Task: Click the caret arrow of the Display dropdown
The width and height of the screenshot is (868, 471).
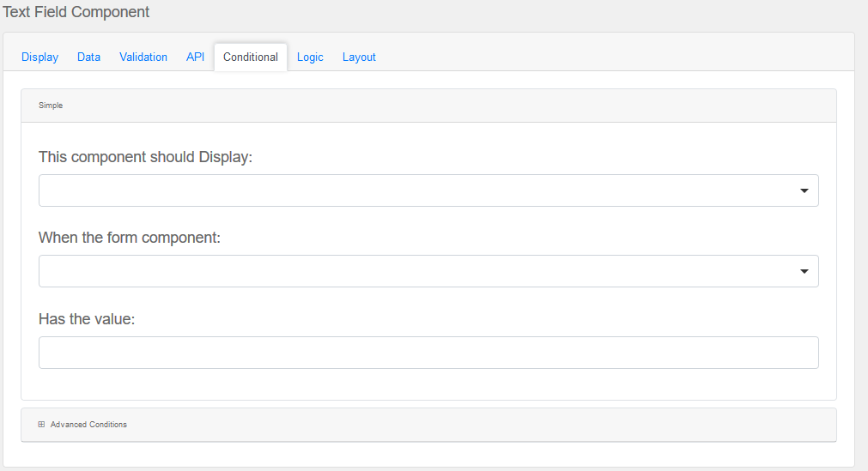Action: tap(804, 190)
